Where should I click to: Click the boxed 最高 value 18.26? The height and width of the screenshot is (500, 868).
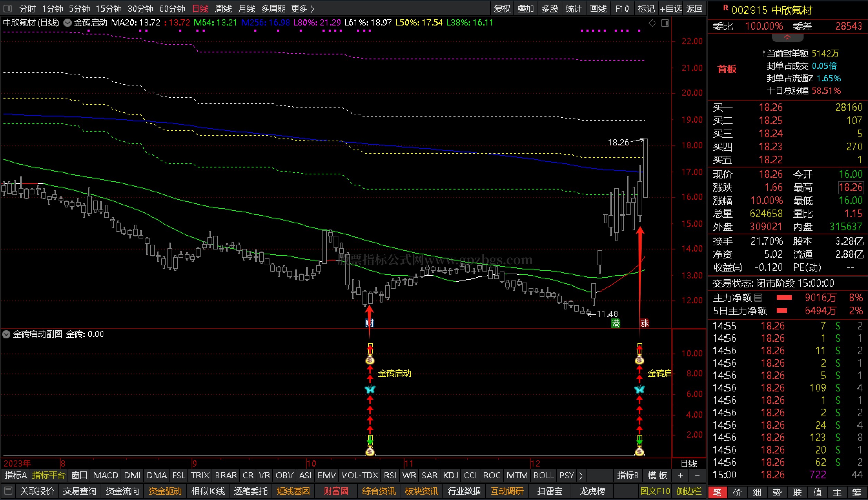850,187
